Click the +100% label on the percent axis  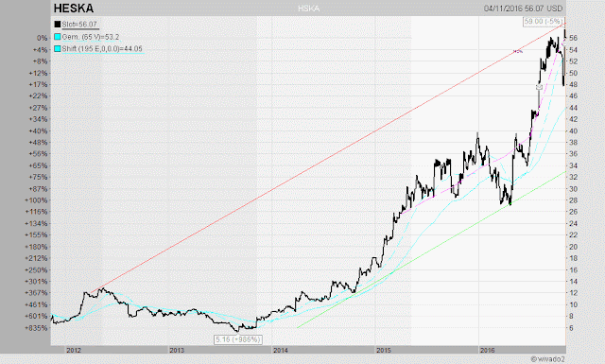click(x=37, y=200)
